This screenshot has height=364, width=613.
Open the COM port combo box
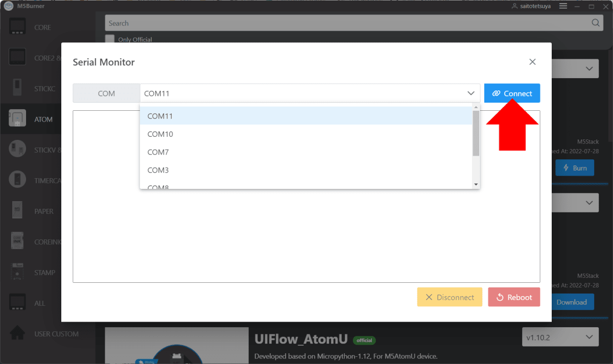pos(310,93)
